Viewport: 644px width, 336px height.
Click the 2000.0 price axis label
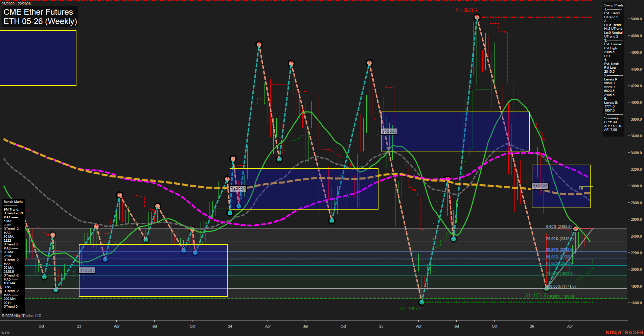coord(636,269)
